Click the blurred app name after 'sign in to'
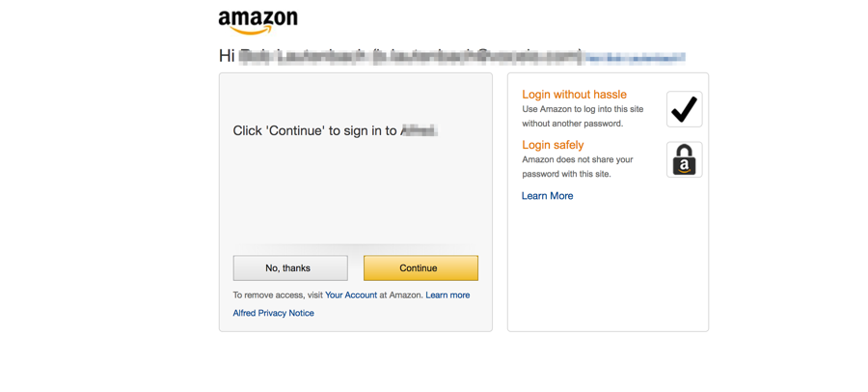 [419, 130]
